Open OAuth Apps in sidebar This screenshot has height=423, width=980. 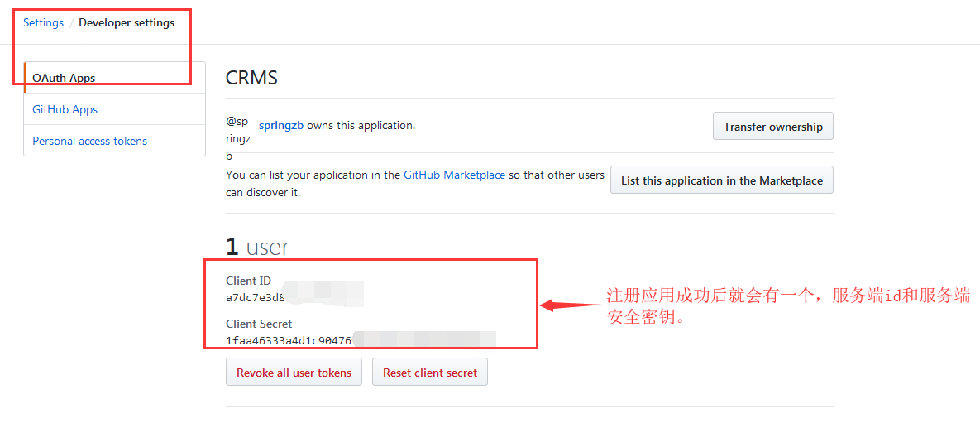pyautogui.click(x=114, y=78)
